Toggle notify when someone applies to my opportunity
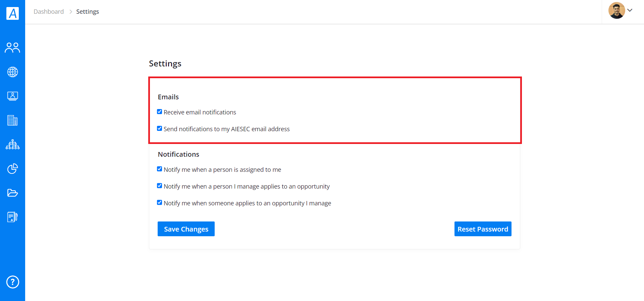The image size is (644, 301). 160,203
